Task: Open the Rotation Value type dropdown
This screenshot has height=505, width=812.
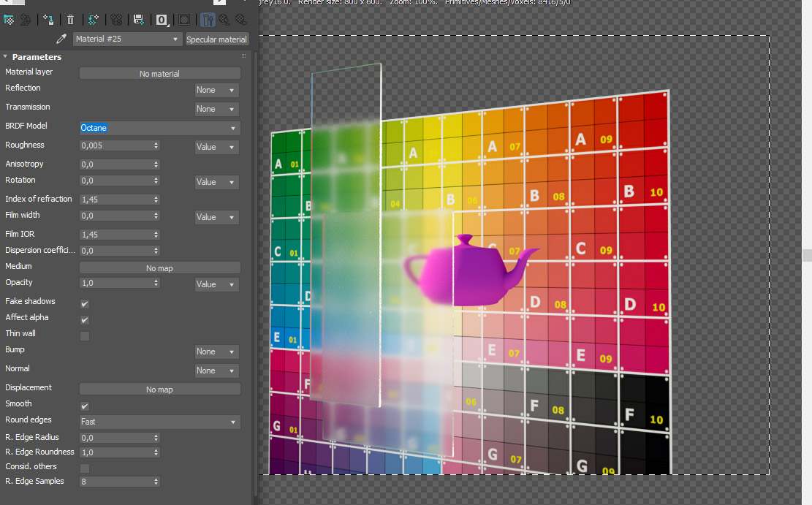Action: coord(217,182)
